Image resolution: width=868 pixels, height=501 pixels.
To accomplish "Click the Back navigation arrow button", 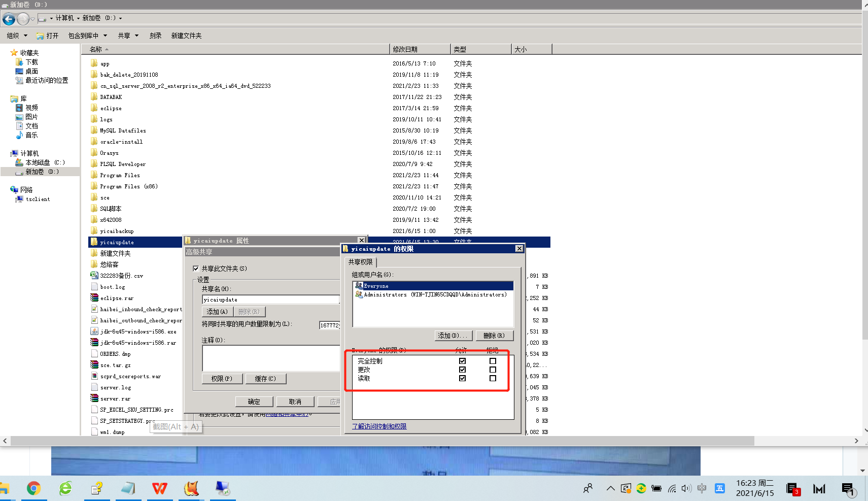I will click(9, 19).
